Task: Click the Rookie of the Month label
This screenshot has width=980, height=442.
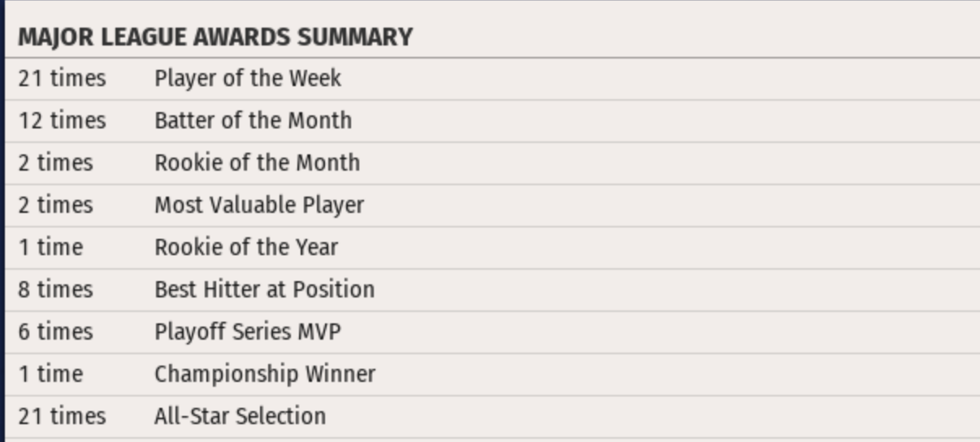Action: [x=257, y=162]
